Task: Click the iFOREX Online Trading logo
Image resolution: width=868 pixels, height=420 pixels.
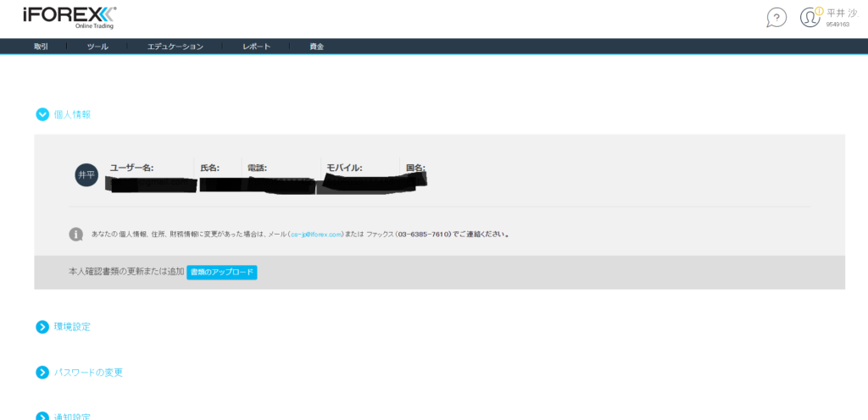Action: pyautogui.click(x=70, y=18)
